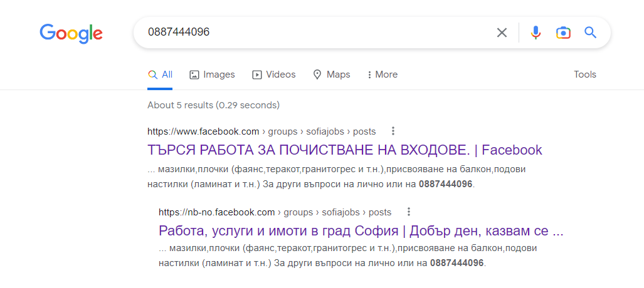This screenshot has height=288, width=644.
Task: Open Работа, услуги и имоти в град София result
Action: click(x=361, y=231)
